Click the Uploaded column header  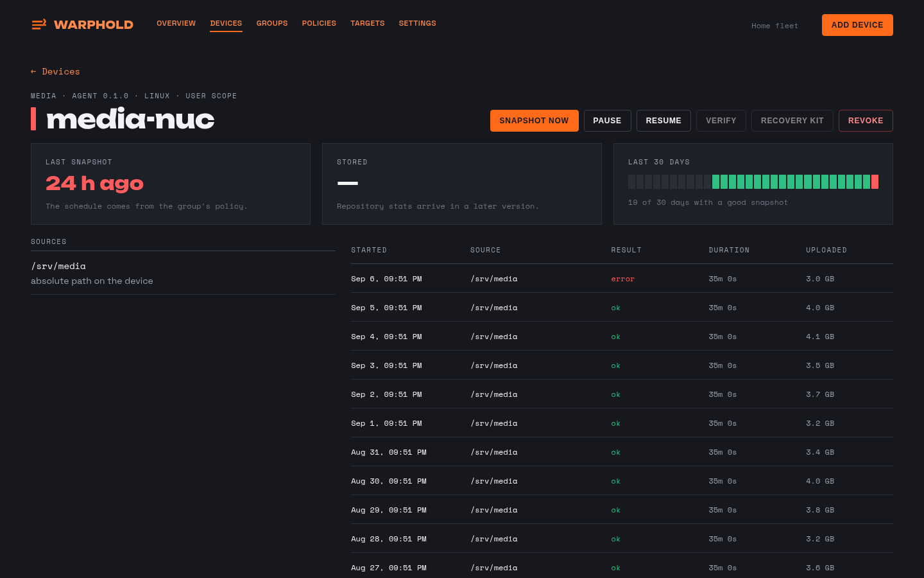(x=826, y=250)
